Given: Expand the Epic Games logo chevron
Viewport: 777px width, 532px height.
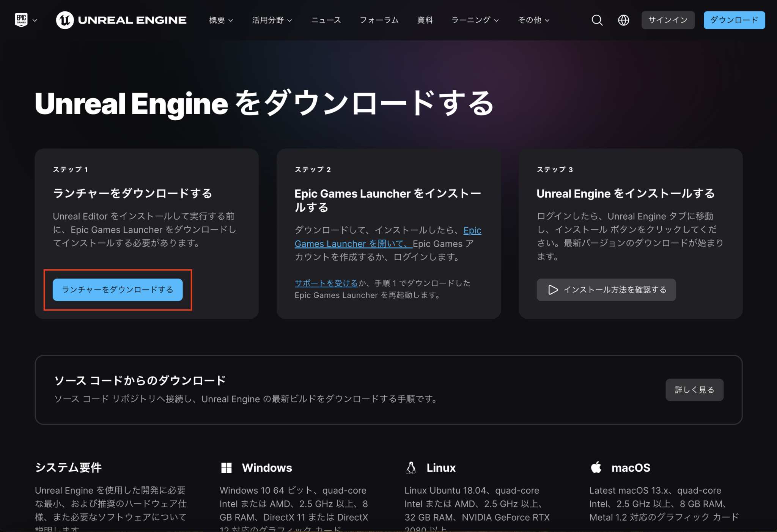Looking at the screenshot, I should 35,20.
